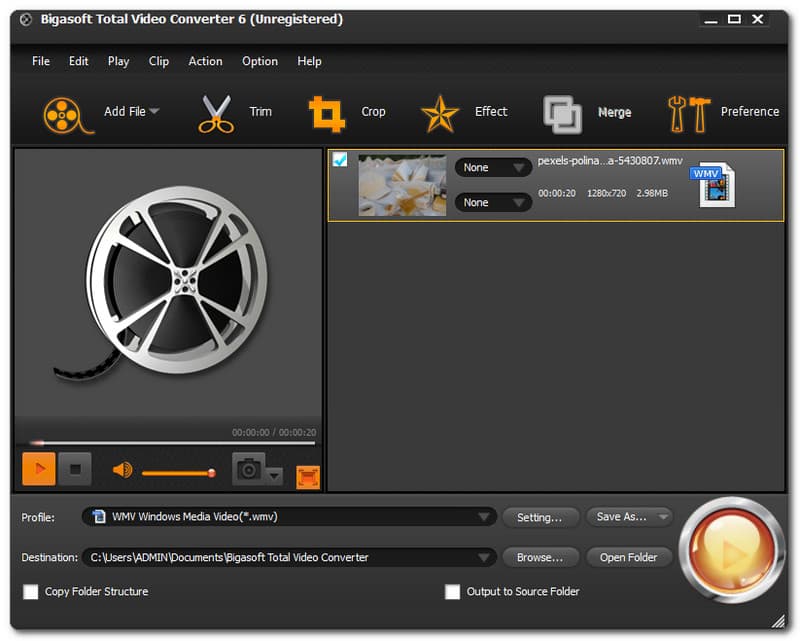Click the Trim label in toolbar
The height and width of the screenshot is (641, 800).
[260, 111]
